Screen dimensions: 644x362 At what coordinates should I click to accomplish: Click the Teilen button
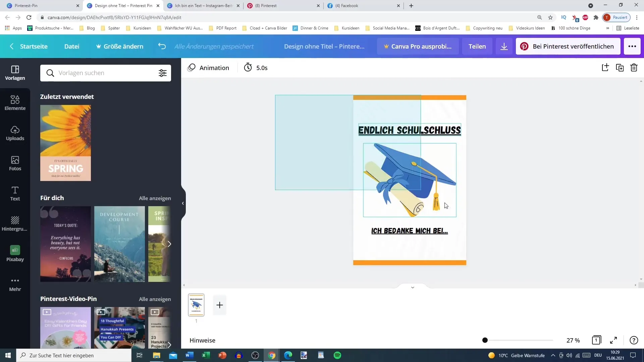(x=477, y=46)
